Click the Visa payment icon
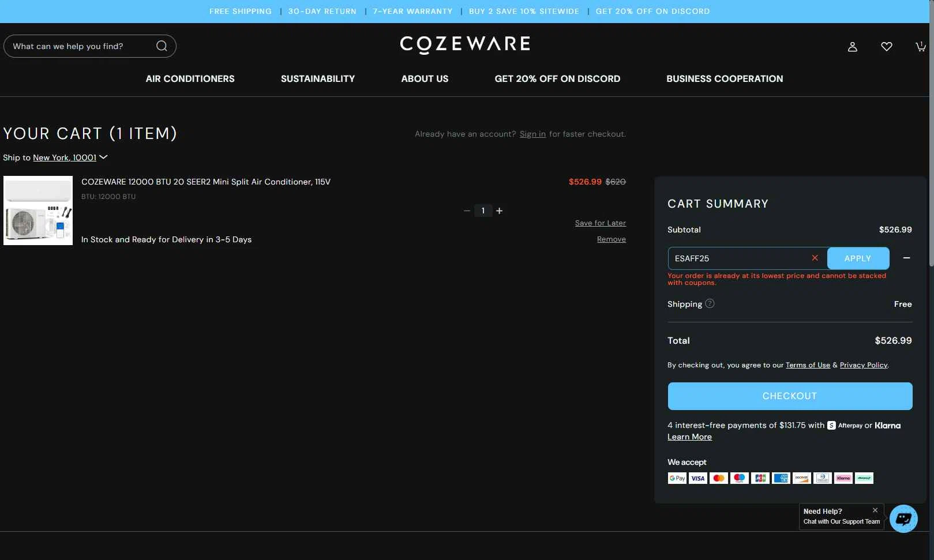The height and width of the screenshot is (560, 934). pyautogui.click(x=698, y=478)
